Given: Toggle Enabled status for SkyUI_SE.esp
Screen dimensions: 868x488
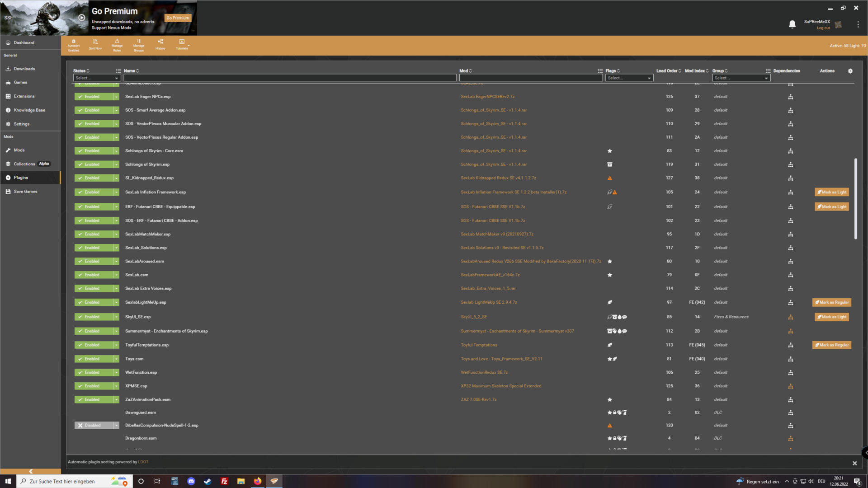Looking at the screenshot, I should pyautogui.click(x=94, y=317).
